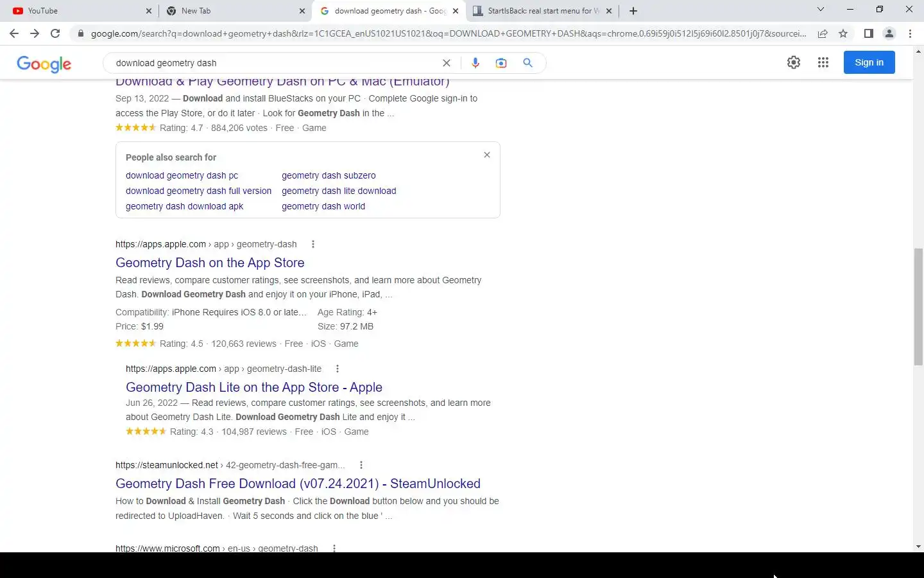Open options for geometry-dash-lite result
This screenshot has width=924, height=578.
338,369
